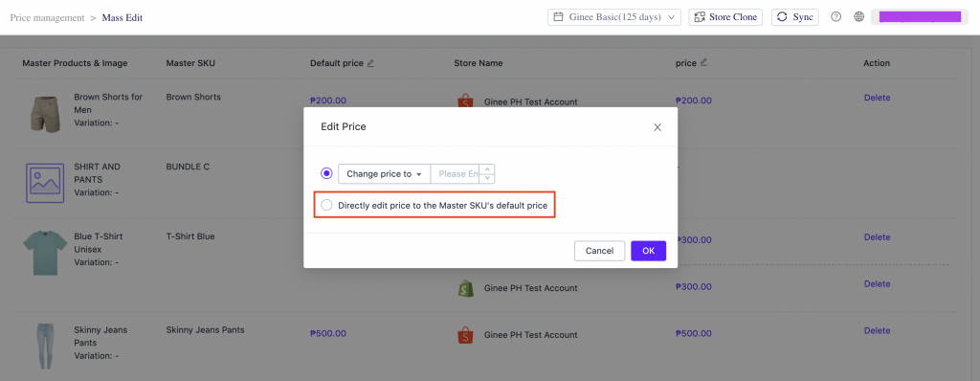Delete the Brown Shorts row
Image resolution: width=980 pixels, height=381 pixels.
point(877,98)
